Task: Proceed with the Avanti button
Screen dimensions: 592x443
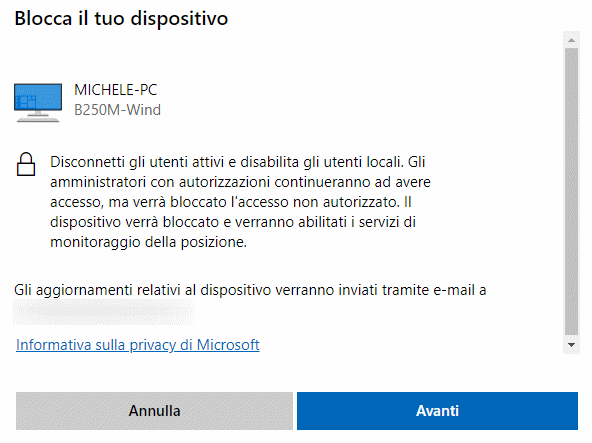Action: [x=437, y=411]
